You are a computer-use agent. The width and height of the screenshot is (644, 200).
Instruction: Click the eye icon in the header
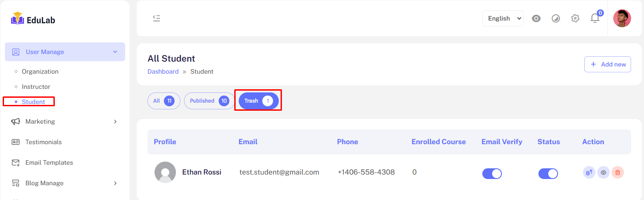coord(536,18)
